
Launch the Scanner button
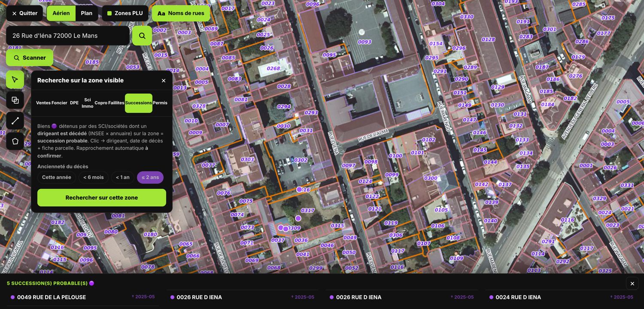(30, 58)
